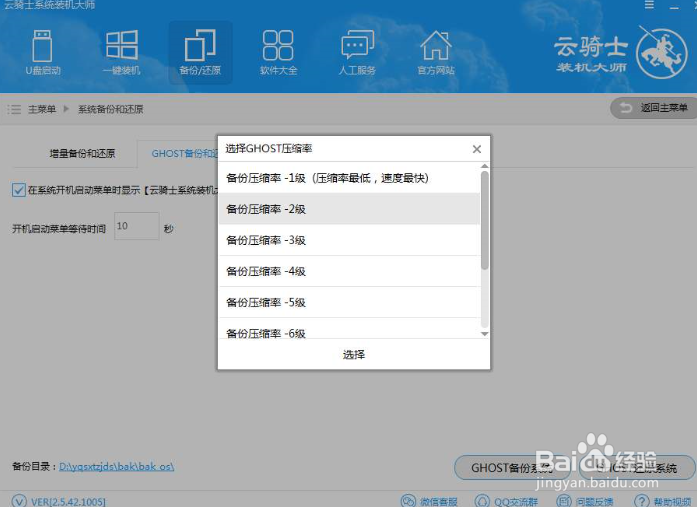Click 系统备份和还原 breadcrumb text
The height and width of the screenshot is (507, 697).
click(x=111, y=109)
